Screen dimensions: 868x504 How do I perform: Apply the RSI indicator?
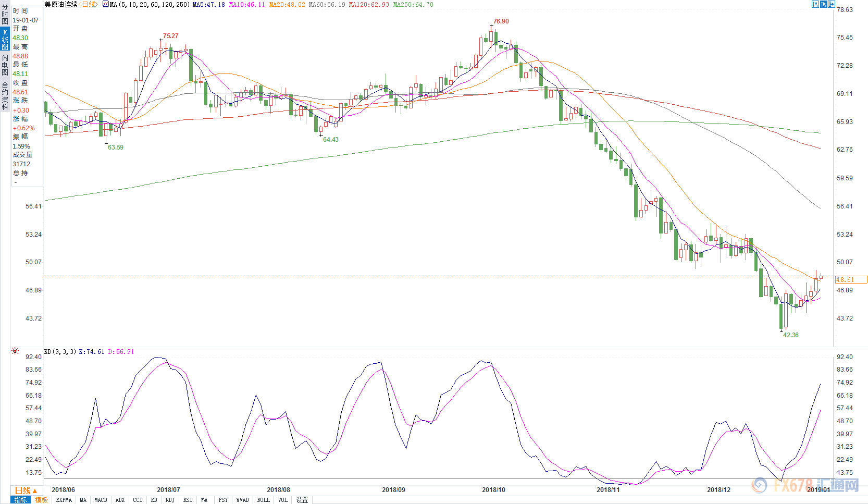tap(188, 500)
